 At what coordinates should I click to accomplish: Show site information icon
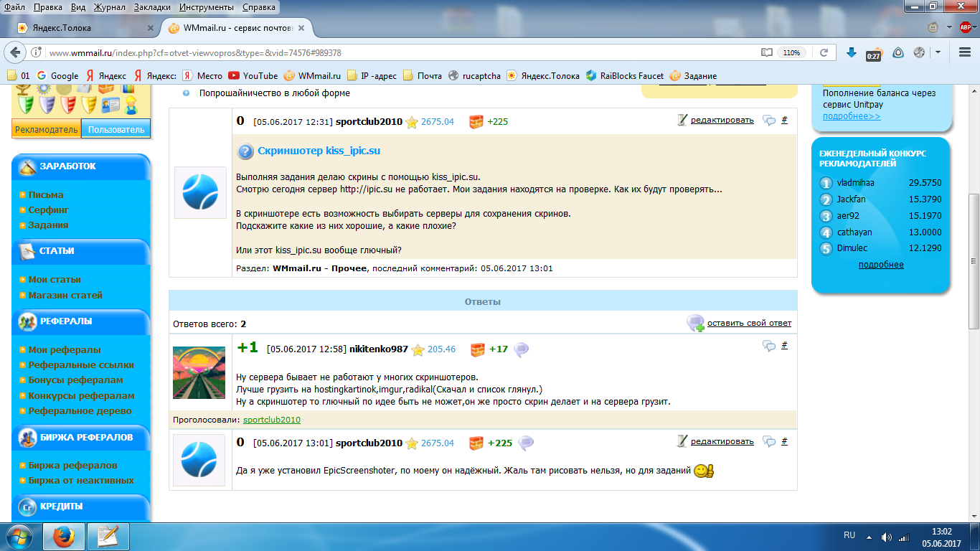pyautogui.click(x=36, y=52)
